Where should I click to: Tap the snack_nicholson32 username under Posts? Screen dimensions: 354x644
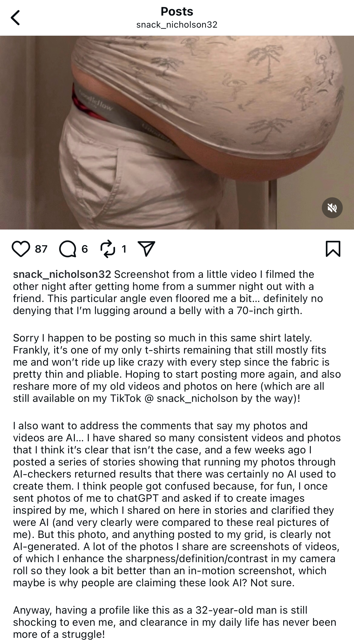(x=177, y=25)
